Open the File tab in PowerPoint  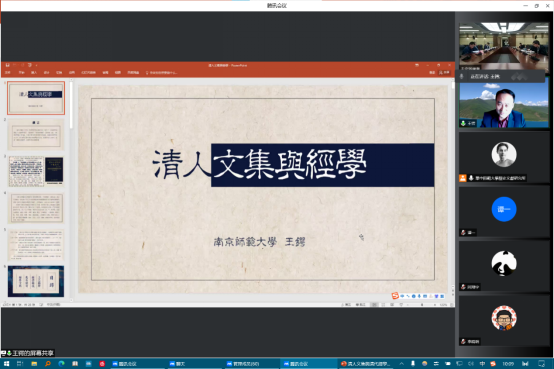[8, 72]
